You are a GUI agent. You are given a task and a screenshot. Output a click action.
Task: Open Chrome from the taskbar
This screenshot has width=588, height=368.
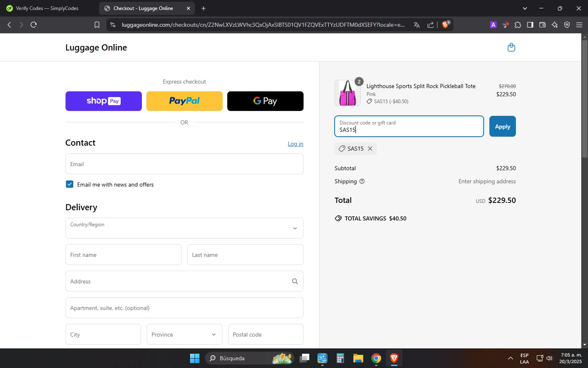pos(376,358)
